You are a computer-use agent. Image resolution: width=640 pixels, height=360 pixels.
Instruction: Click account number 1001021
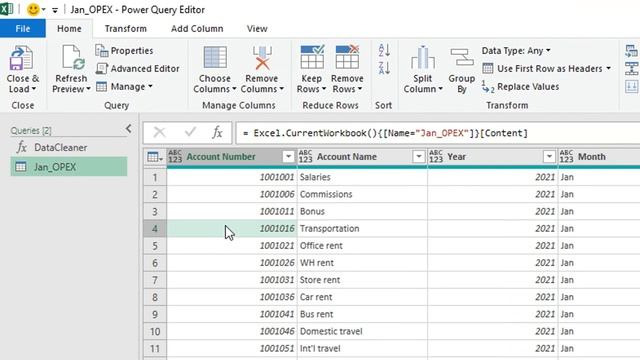tap(232, 246)
